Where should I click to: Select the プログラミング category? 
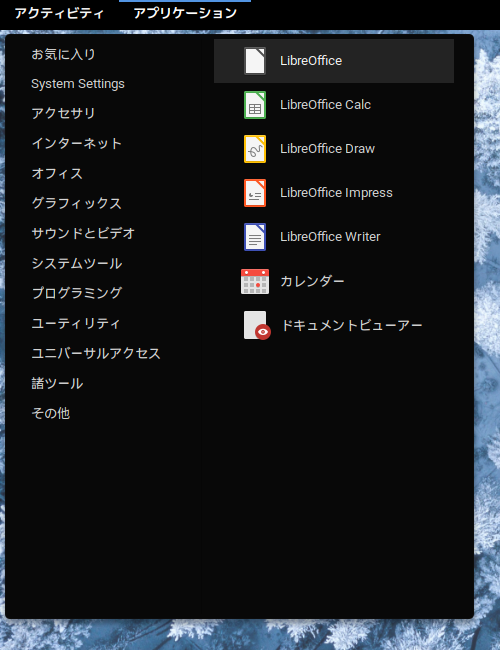click(x=77, y=293)
